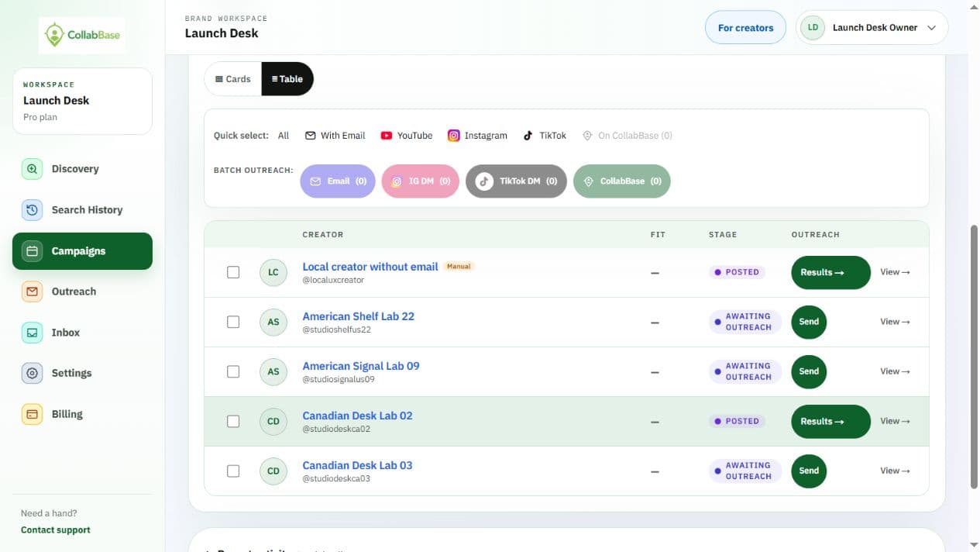Click the POSTED badge for Canadian Desk Lab 02
The width and height of the screenshot is (980, 552).
point(737,421)
